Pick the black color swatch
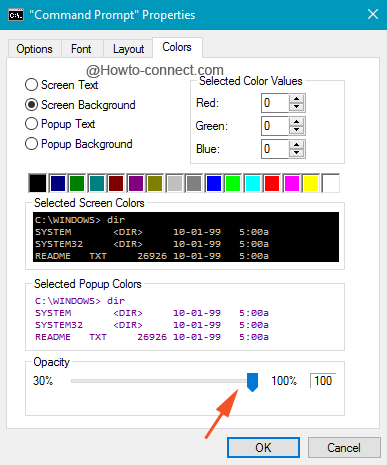387x465 pixels. point(38,183)
